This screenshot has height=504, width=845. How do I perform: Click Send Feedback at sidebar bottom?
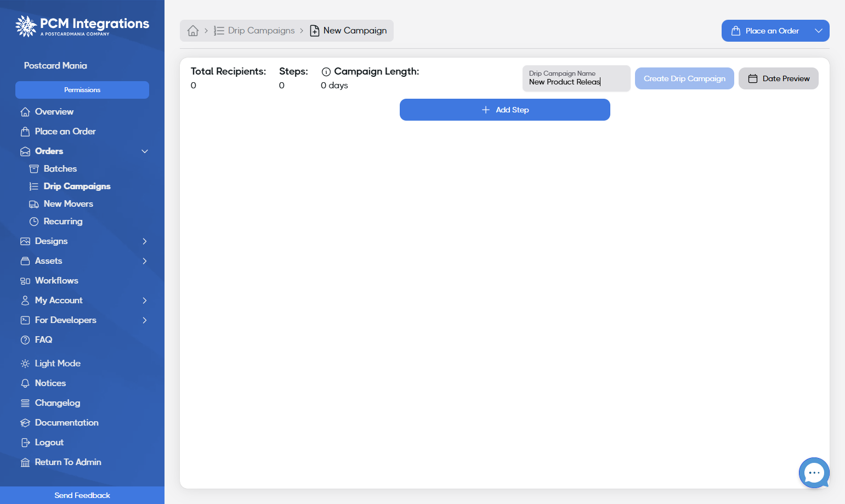[82, 495]
